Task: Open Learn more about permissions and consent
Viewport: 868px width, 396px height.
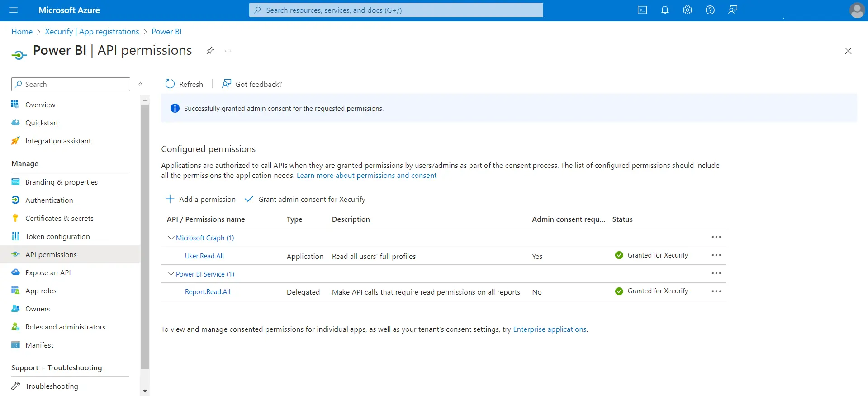Action: pos(366,176)
